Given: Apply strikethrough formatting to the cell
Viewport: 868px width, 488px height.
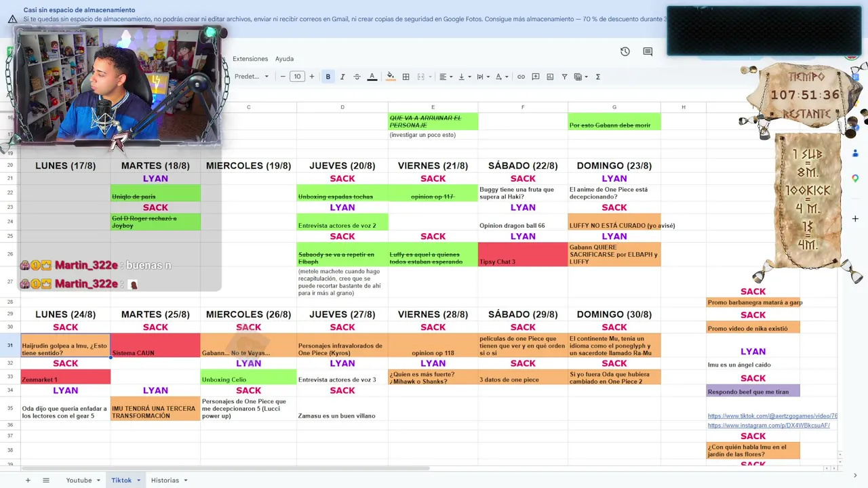Looking at the screenshot, I should pos(357,77).
